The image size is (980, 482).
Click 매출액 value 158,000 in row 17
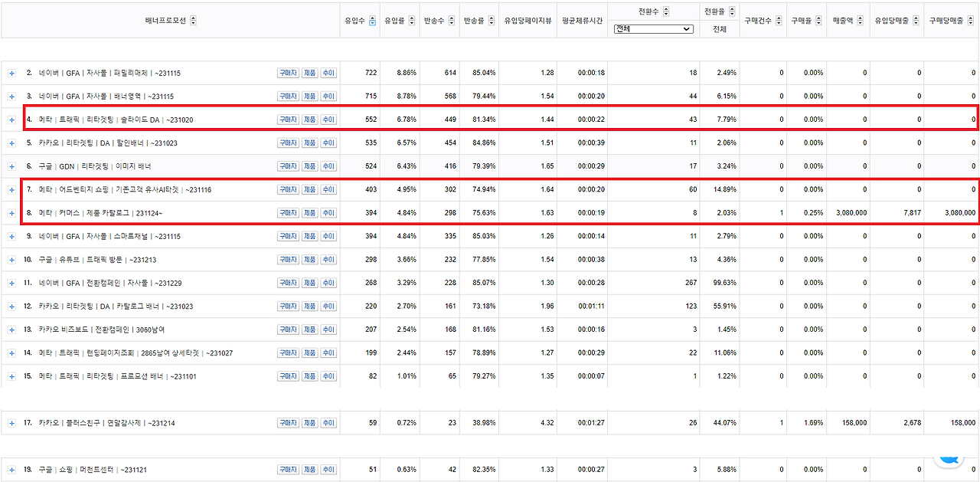click(854, 423)
